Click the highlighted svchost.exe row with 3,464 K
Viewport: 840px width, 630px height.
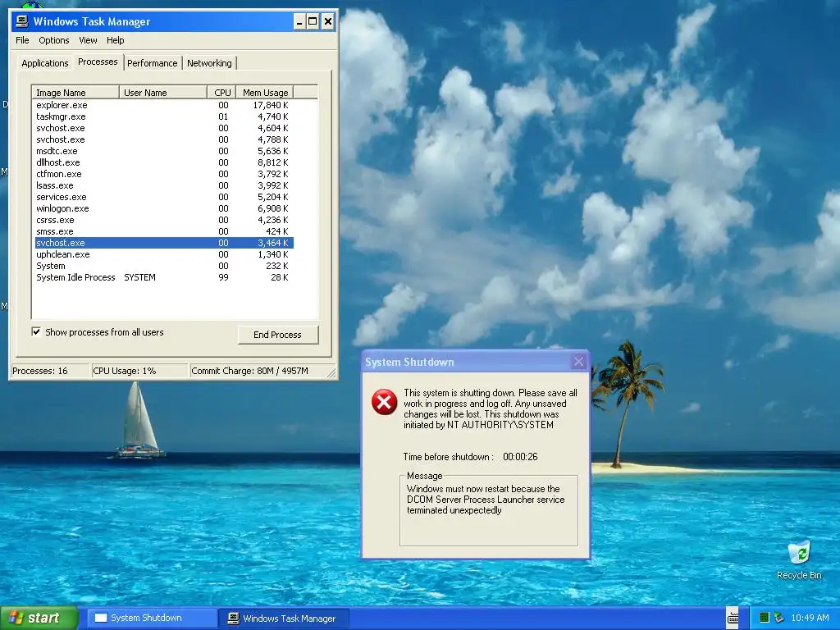pyautogui.click(x=163, y=243)
